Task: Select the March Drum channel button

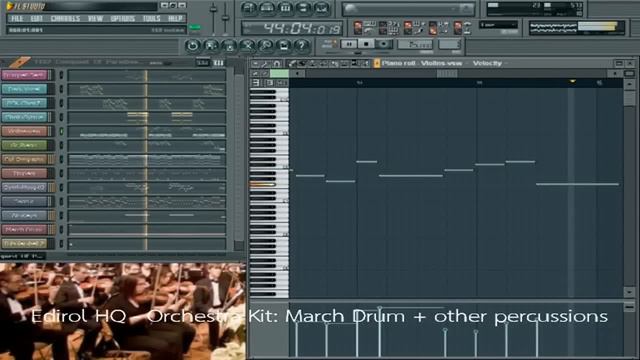Action: point(24,229)
